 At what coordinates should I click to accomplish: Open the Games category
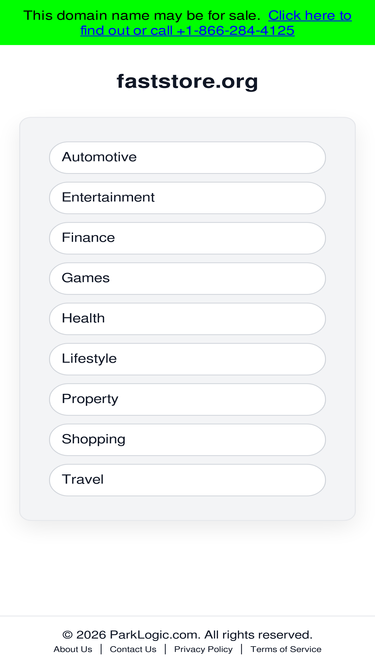click(x=188, y=278)
